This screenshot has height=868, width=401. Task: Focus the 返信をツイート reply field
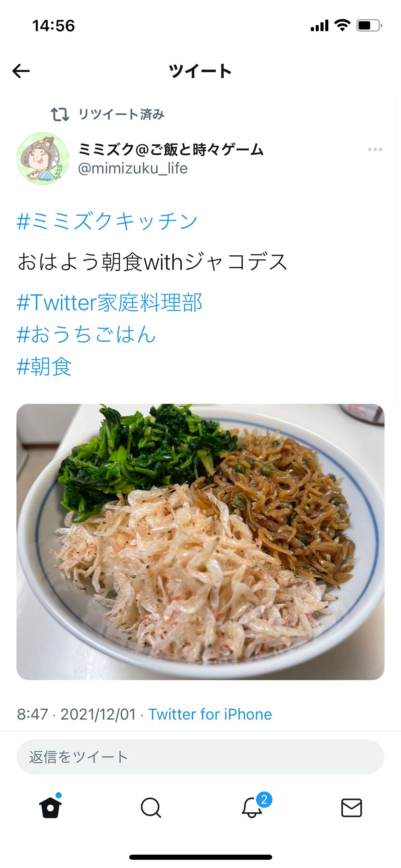coord(200,757)
